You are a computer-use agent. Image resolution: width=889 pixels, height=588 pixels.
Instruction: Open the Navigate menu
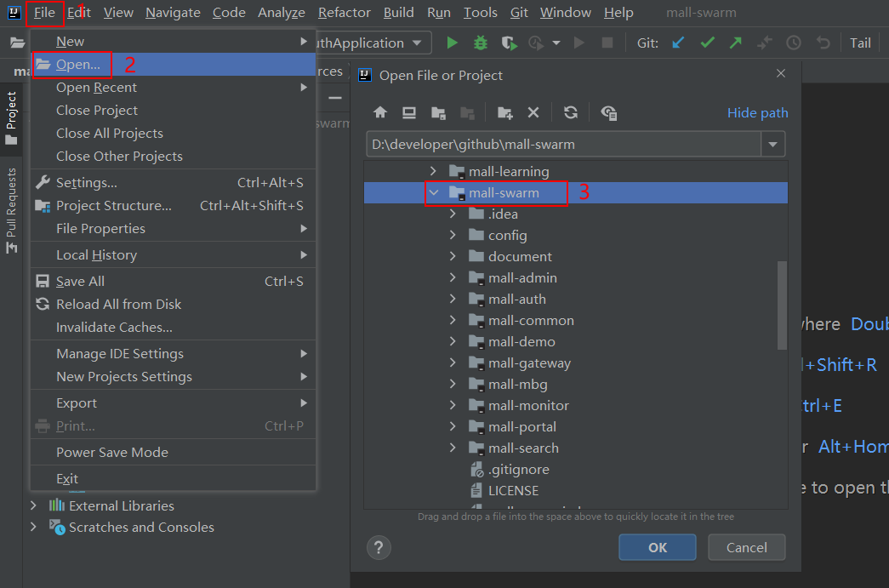click(x=173, y=13)
